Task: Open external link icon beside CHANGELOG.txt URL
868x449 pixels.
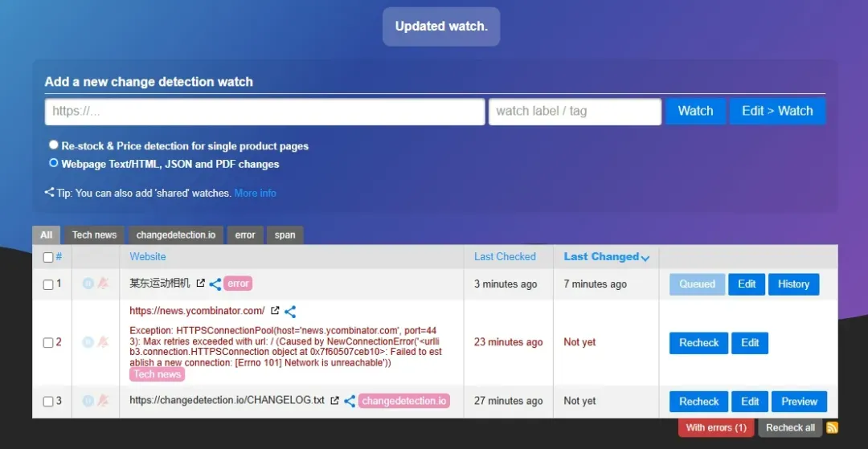Action: (335, 401)
